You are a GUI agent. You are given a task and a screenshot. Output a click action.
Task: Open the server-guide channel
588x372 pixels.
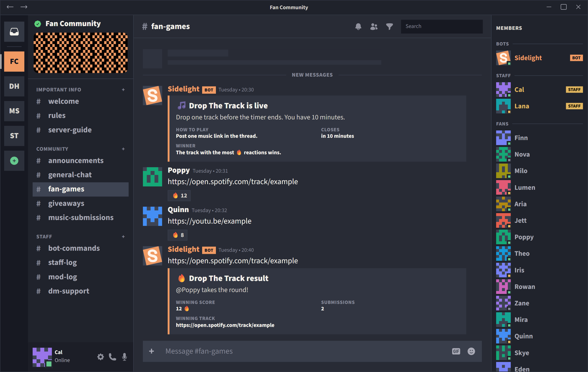point(81,130)
